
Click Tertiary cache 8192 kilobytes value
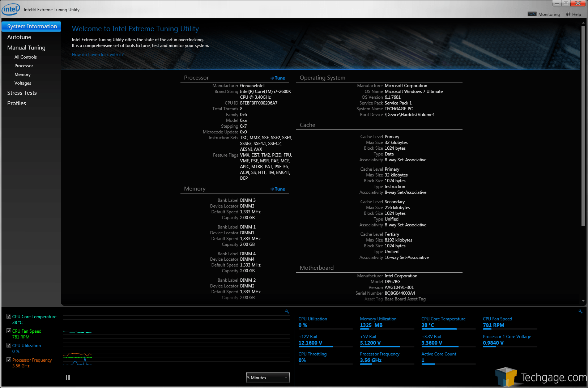coord(398,240)
